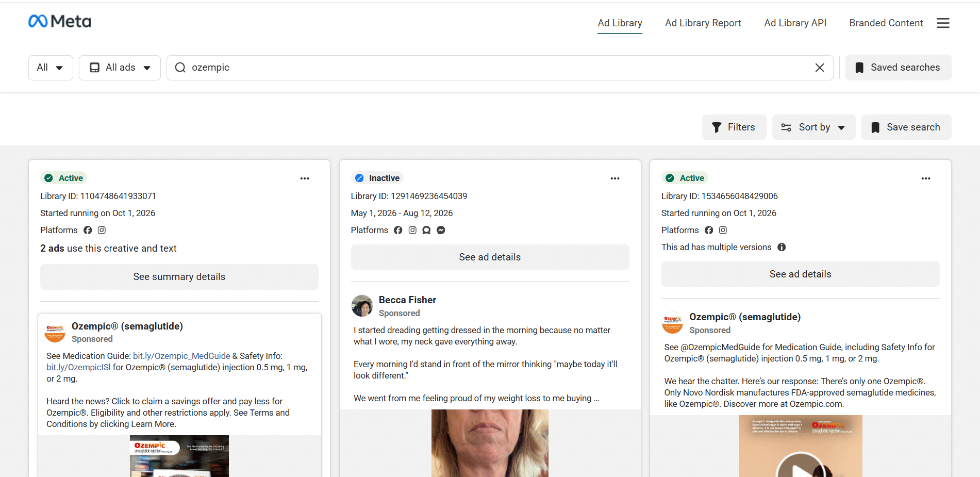Viewport: 980px width, 477px height.
Task: Click Ozempic avatar on ad 1104748641933071
Action: 55,332
